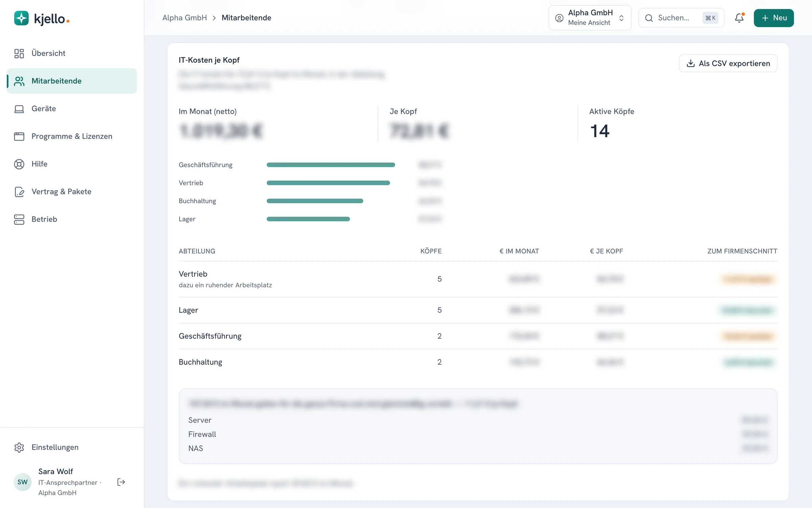Image resolution: width=812 pixels, height=508 pixels.
Task: Click the Vertrag & Pakete document icon
Action: (19, 192)
